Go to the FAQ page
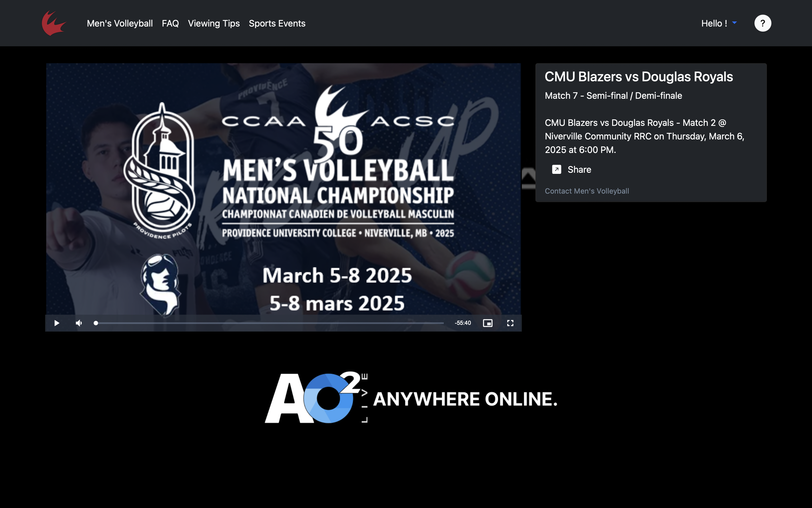Screen dimensions: 812x508 click(x=170, y=23)
